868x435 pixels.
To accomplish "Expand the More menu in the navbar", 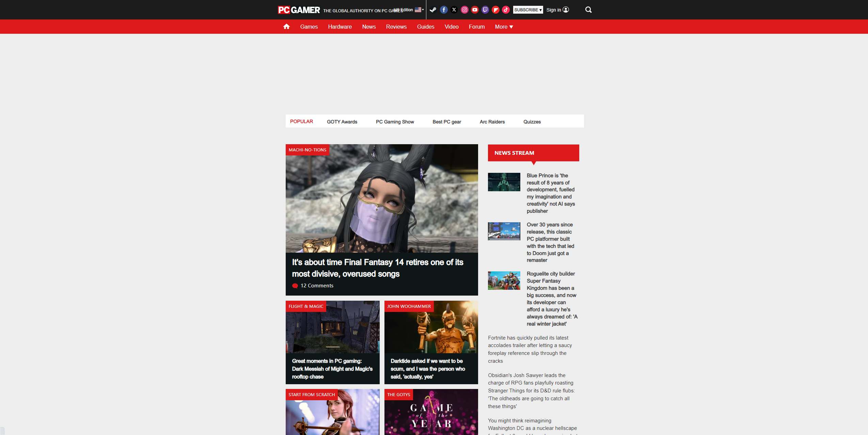I will [504, 27].
